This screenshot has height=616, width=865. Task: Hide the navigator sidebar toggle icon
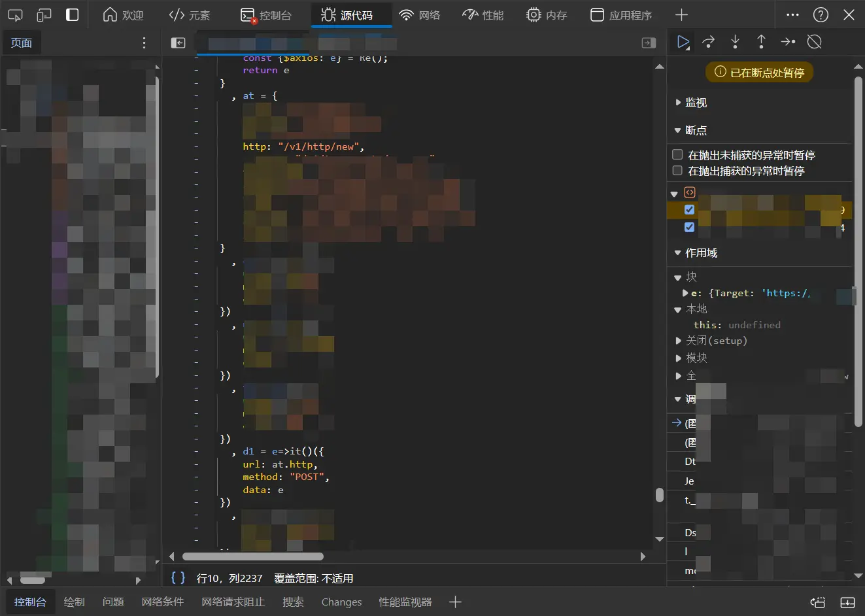[x=178, y=43]
